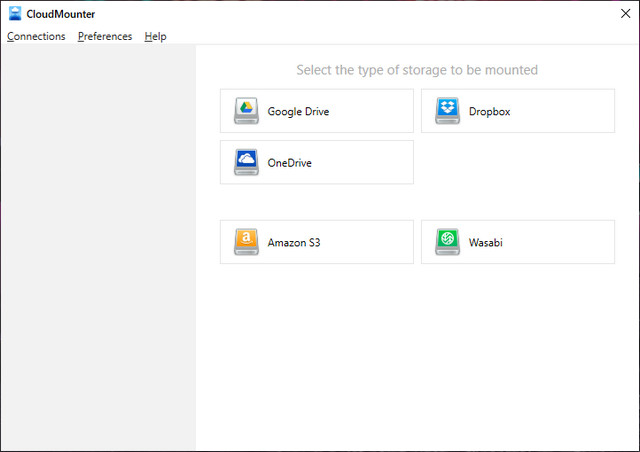Screen dimensions: 640x452
Task: Click the CloudMounter app icon in title bar
Action: coord(14,14)
